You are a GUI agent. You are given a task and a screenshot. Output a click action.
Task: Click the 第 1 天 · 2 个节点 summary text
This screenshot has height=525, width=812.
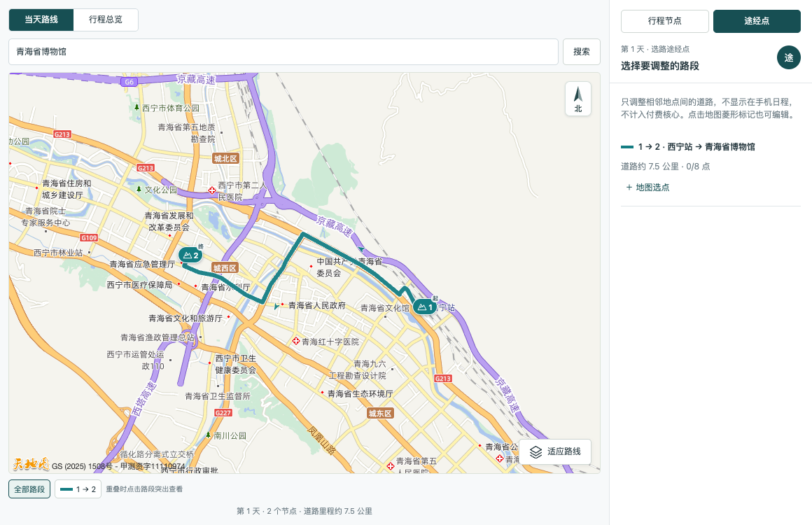pyautogui.click(x=304, y=511)
